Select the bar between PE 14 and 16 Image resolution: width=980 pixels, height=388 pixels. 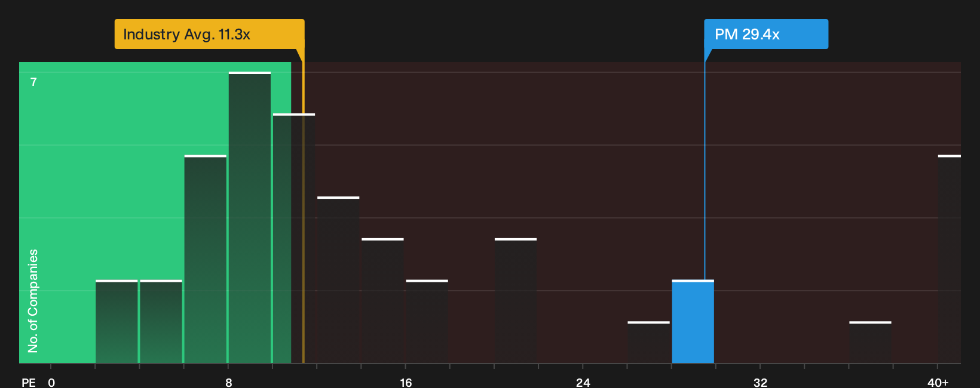(x=382, y=300)
